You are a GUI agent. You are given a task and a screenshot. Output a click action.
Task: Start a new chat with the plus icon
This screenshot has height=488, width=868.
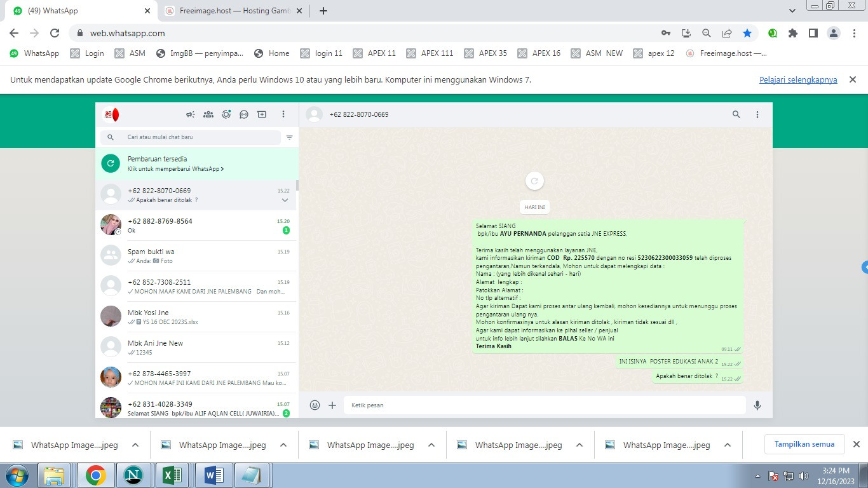pos(262,114)
